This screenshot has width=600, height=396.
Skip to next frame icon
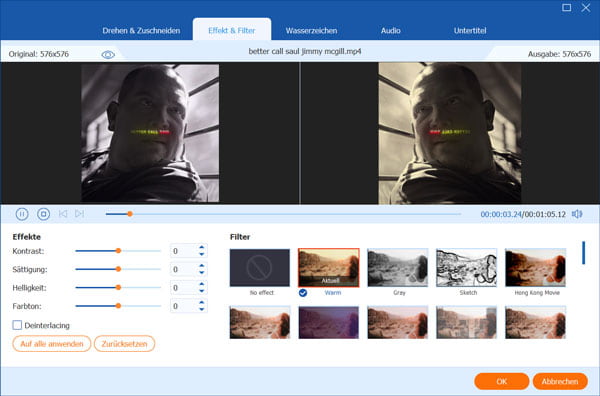(80, 213)
